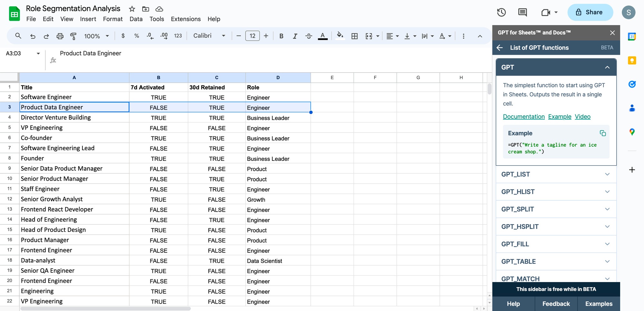Image resolution: width=644 pixels, height=311 pixels.
Task: Select the paint format roller icon
Action: [73, 36]
